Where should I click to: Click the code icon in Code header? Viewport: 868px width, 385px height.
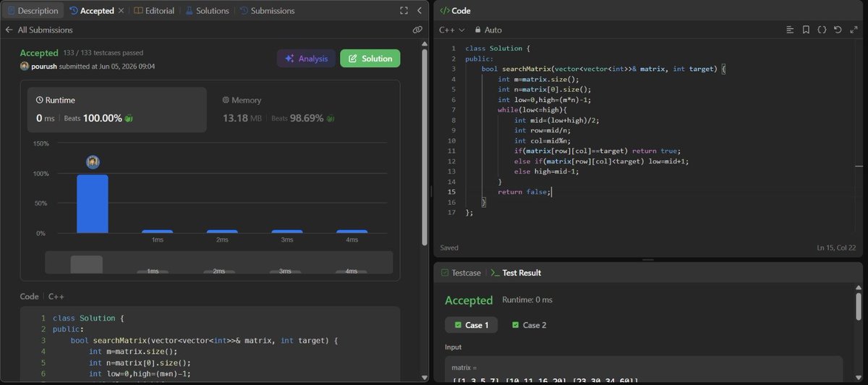[444, 11]
